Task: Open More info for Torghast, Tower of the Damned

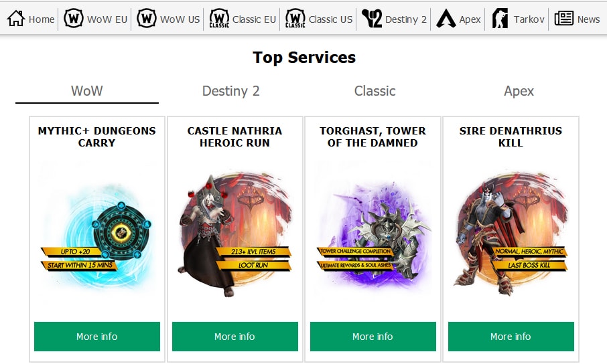Action: tap(373, 337)
